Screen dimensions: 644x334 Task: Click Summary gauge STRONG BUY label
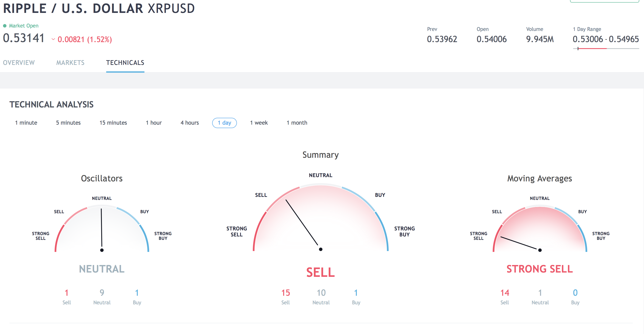coord(405,231)
